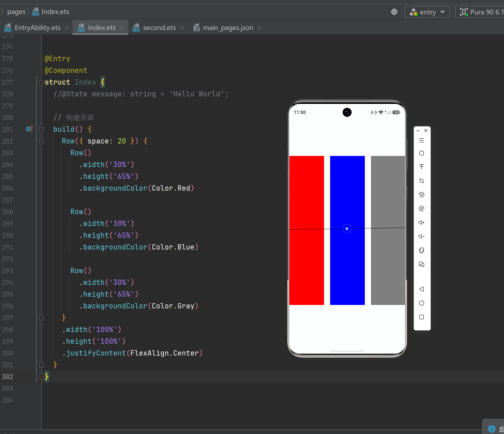The image size is (504, 434).
Task: Click fold end marker on line 301
Action: click(x=41, y=365)
